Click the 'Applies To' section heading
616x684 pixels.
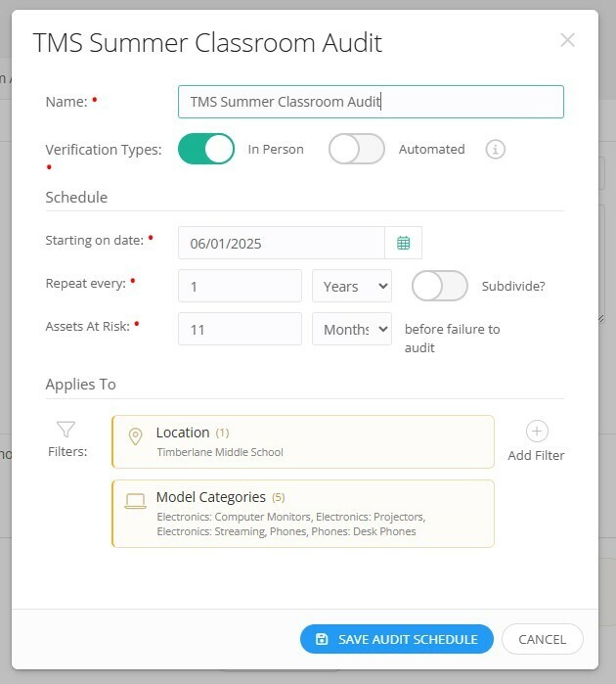80,385
